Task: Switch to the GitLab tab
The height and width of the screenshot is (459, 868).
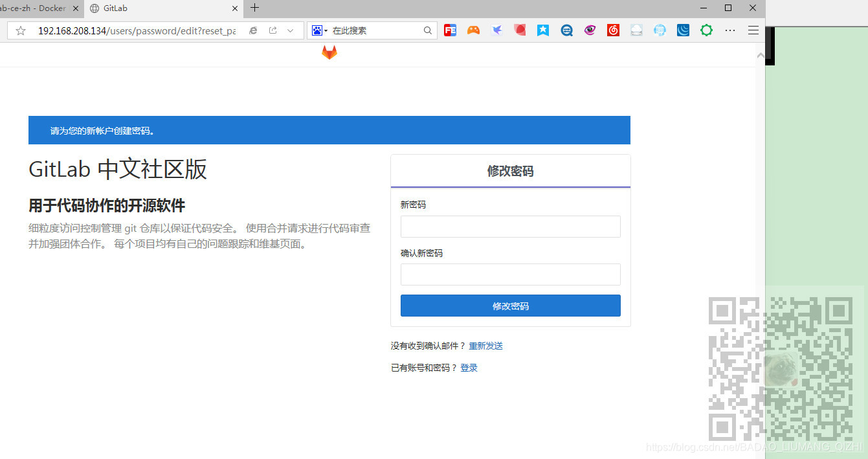Action: [164, 8]
